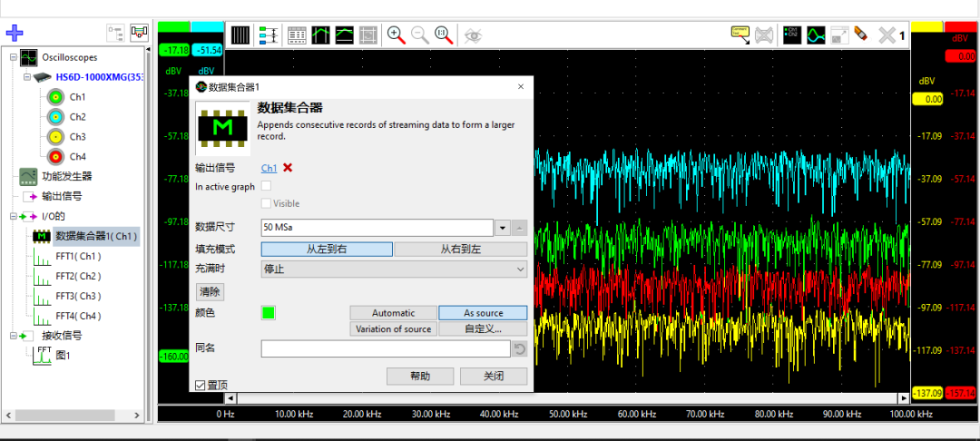Collapse the 接收信号 tree node
This screenshot has width=980, height=441.
tap(13, 336)
